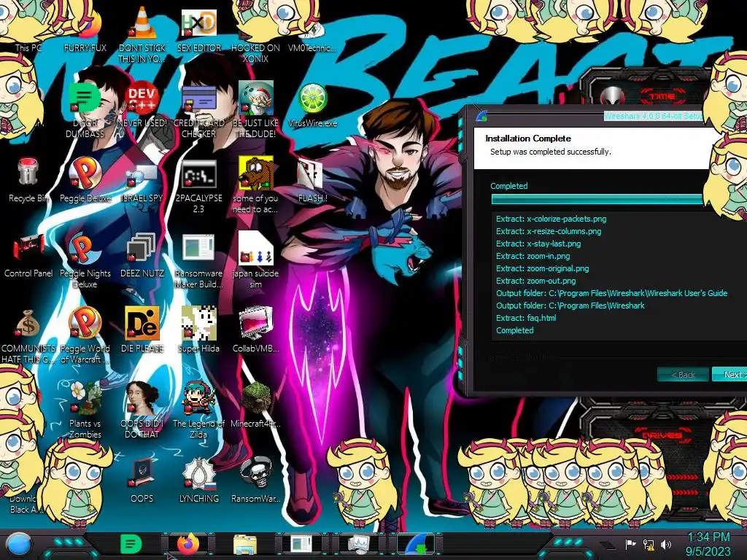Launch Peggle Nights Deluxe

point(85,261)
